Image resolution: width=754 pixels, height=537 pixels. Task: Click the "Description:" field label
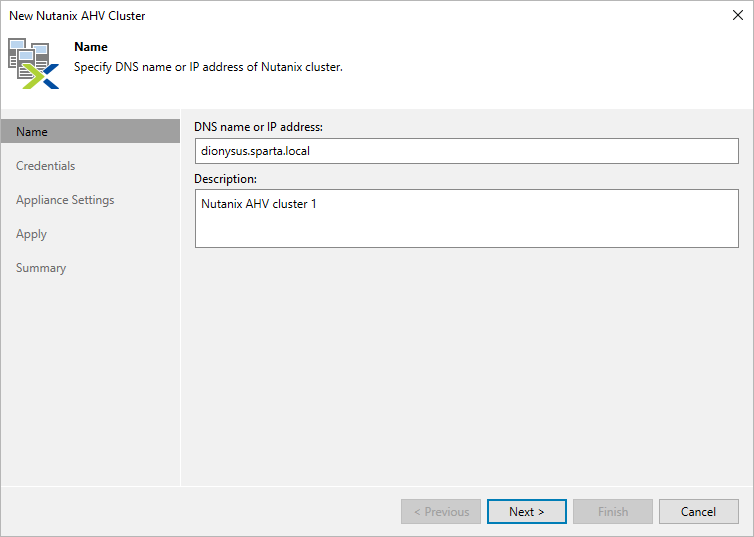coord(226,179)
